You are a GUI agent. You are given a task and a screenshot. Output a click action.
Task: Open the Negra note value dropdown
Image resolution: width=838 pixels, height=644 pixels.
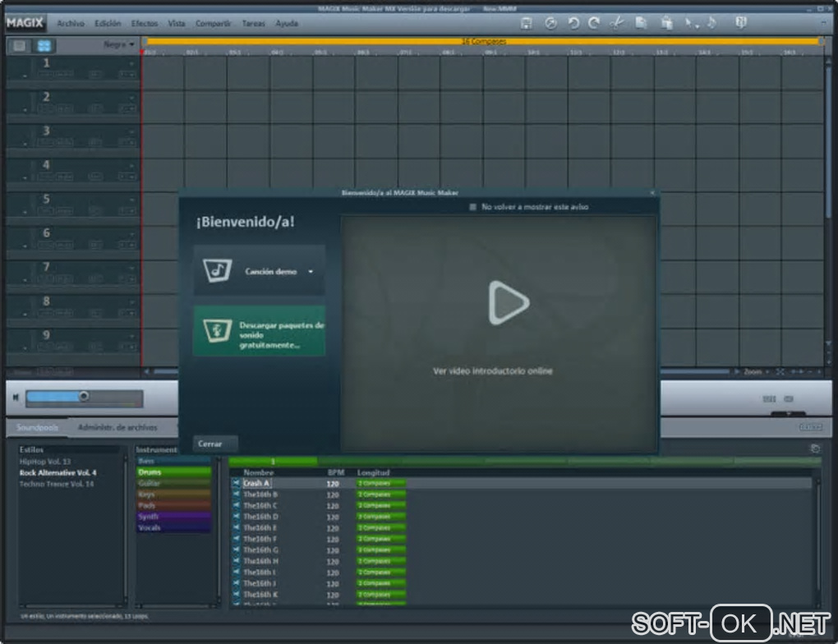(119, 44)
